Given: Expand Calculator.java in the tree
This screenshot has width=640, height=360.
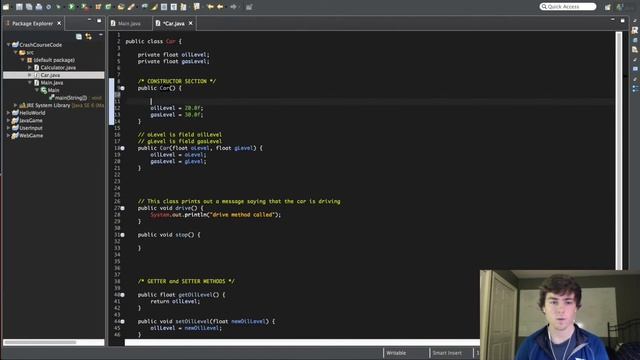Looking at the screenshot, I should point(29,67).
